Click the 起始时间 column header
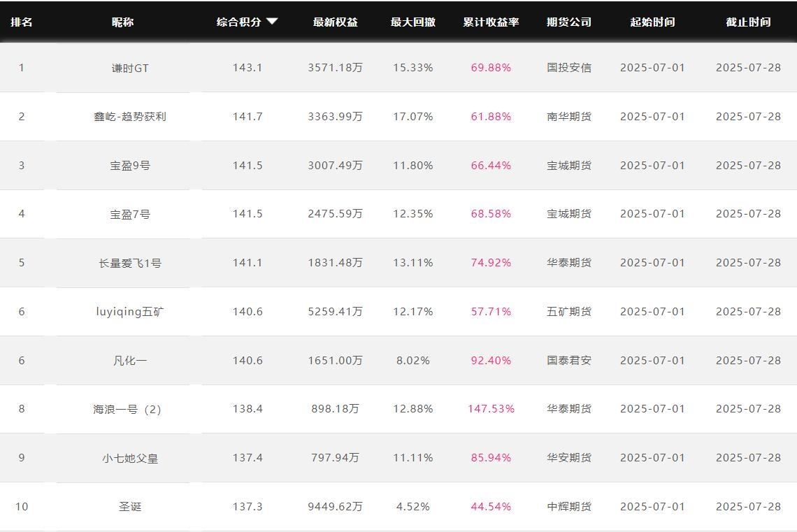797x532 pixels. pyautogui.click(x=652, y=22)
